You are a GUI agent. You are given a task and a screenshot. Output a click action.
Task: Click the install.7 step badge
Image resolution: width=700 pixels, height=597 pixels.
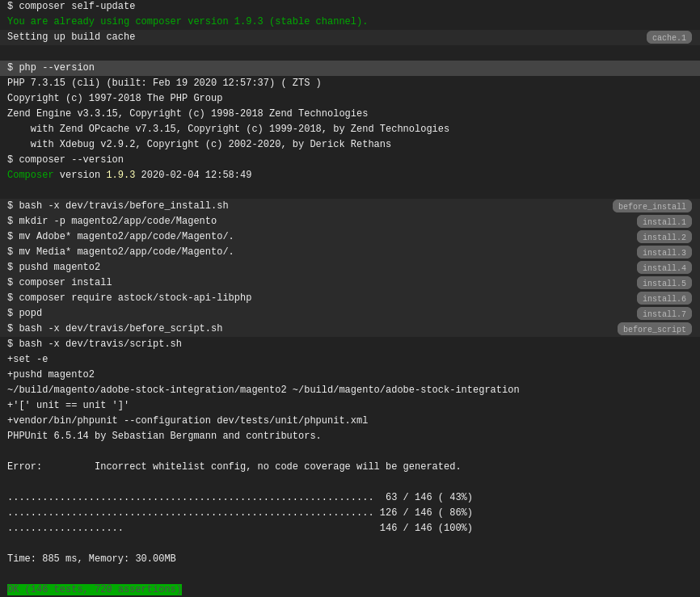664,313
